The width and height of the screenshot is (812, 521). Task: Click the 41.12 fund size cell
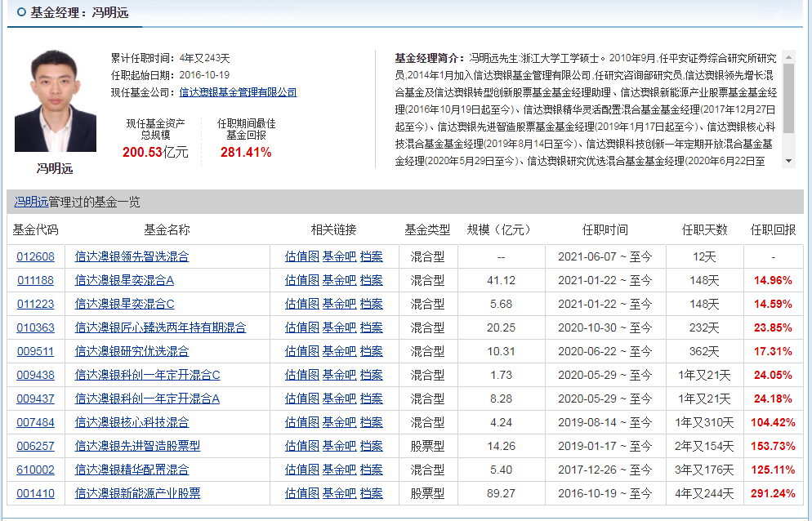tap(501, 280)
